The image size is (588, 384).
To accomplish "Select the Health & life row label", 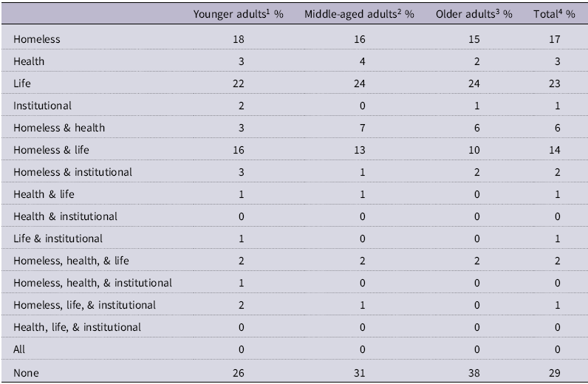I will [44, 194].
